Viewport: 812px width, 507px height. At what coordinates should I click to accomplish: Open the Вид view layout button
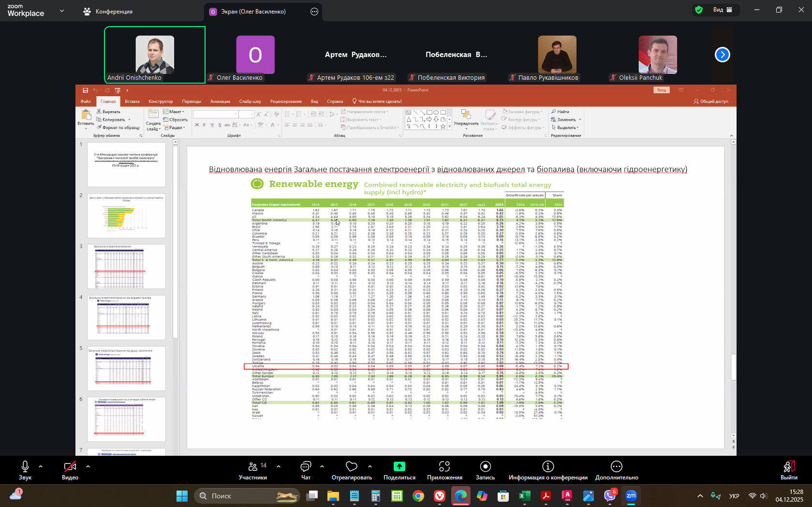tap(723, 10)
